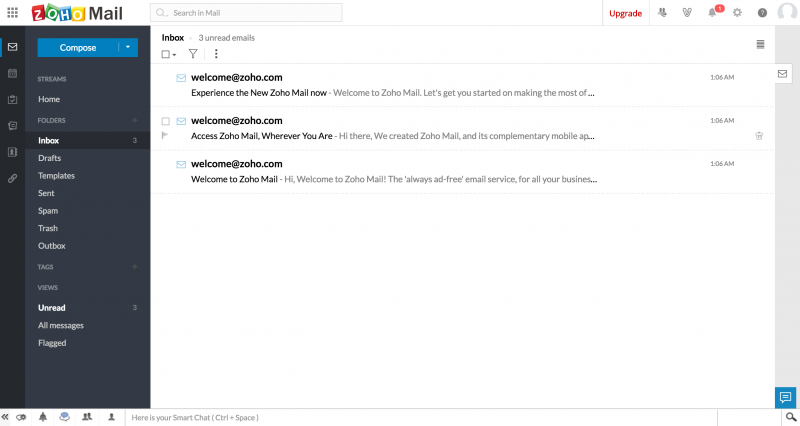The height and width of the screenshot is (426, 800).
Task: Delete the Access Zoho Mail email via trash icon
Action: (x=759, y=136)
